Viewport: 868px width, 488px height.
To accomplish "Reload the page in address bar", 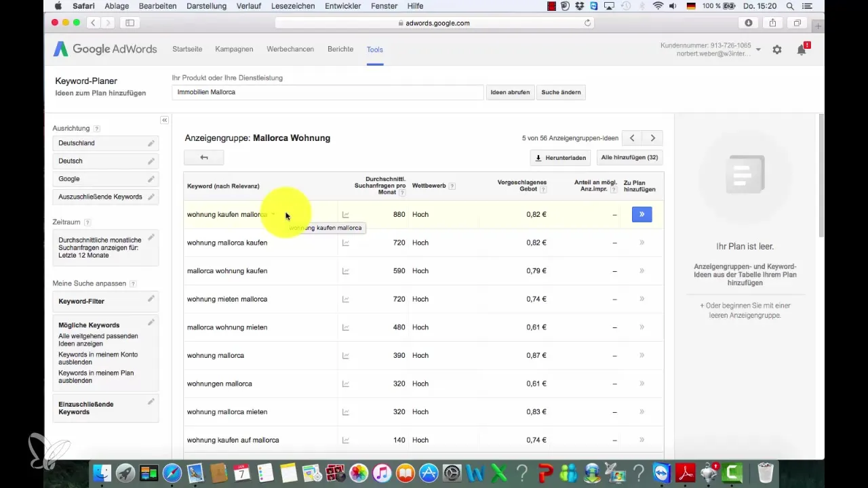I will [587, 23].
